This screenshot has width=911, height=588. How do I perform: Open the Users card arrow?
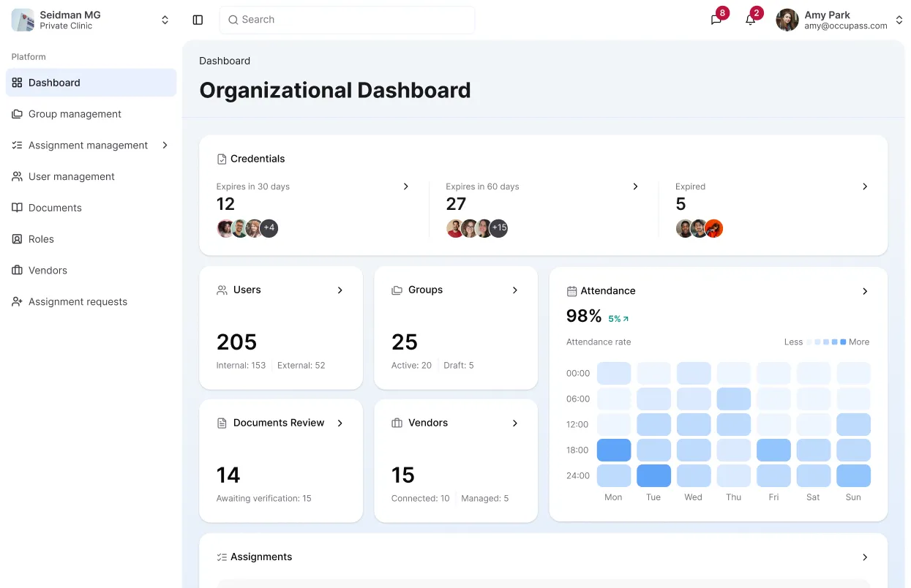point(340,290)
